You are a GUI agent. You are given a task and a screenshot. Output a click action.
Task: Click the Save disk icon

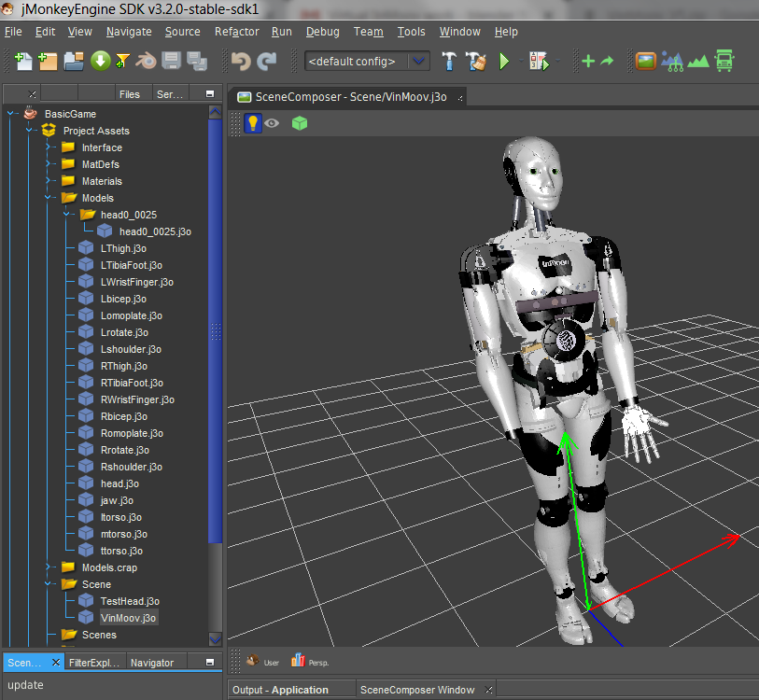[171, 61]
